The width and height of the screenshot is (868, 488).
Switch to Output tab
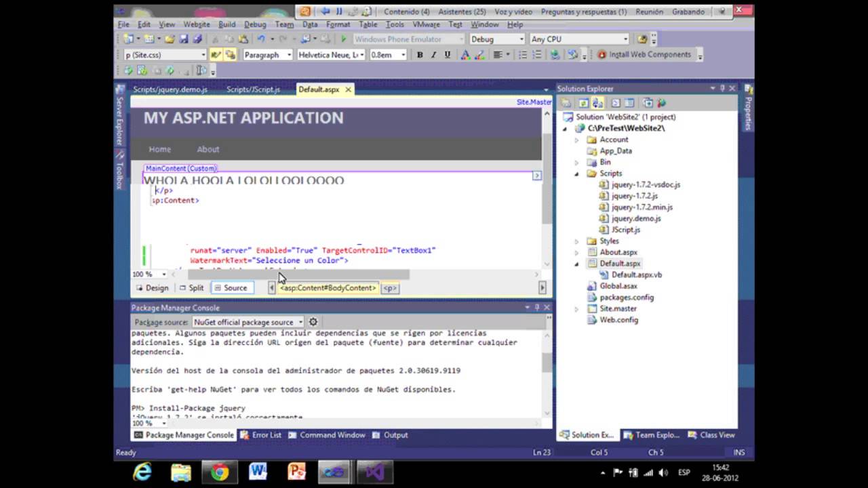click(390, 435)
